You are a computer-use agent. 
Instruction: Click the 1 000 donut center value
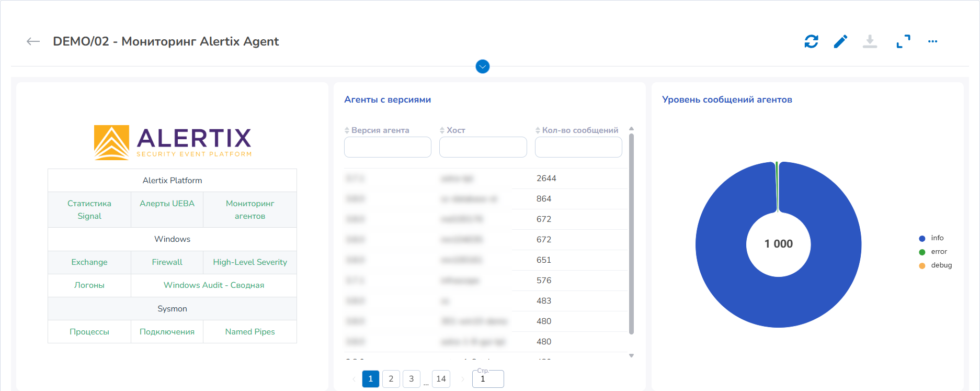pos(779,244)
